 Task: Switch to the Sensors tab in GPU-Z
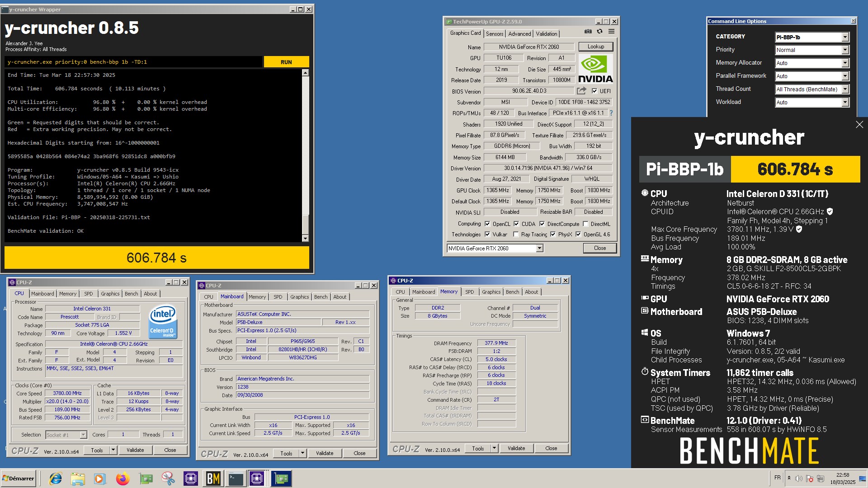coord(495,34)
